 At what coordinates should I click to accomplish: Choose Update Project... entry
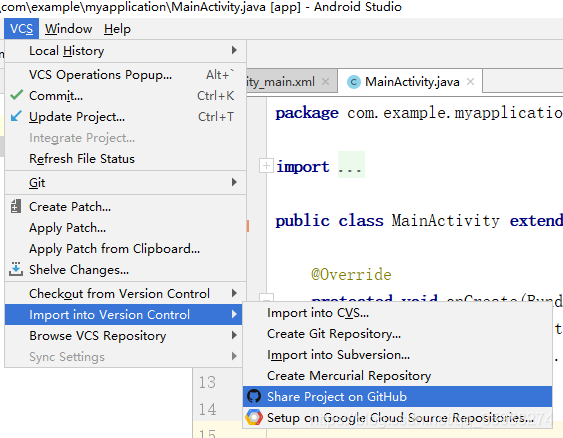[x=126, y=117]
